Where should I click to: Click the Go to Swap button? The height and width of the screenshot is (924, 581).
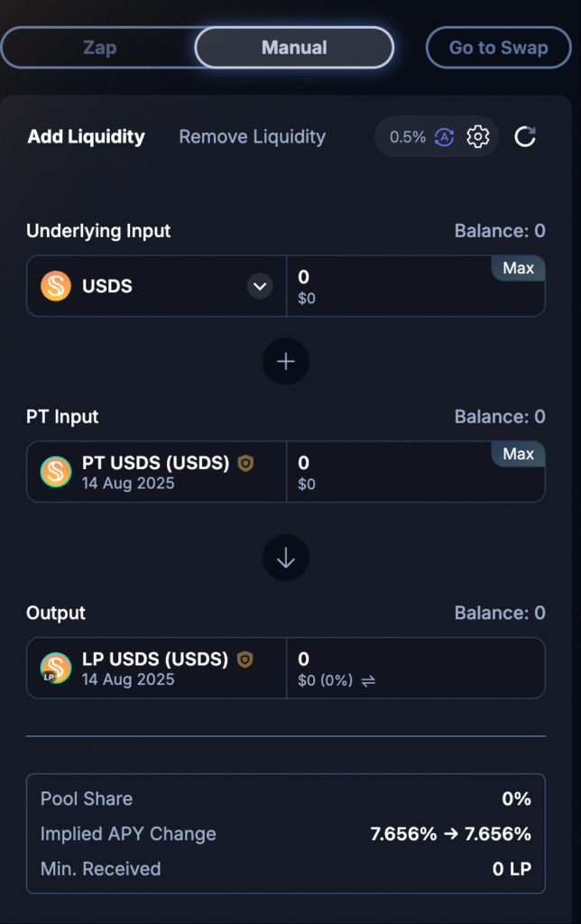(499, 48)
